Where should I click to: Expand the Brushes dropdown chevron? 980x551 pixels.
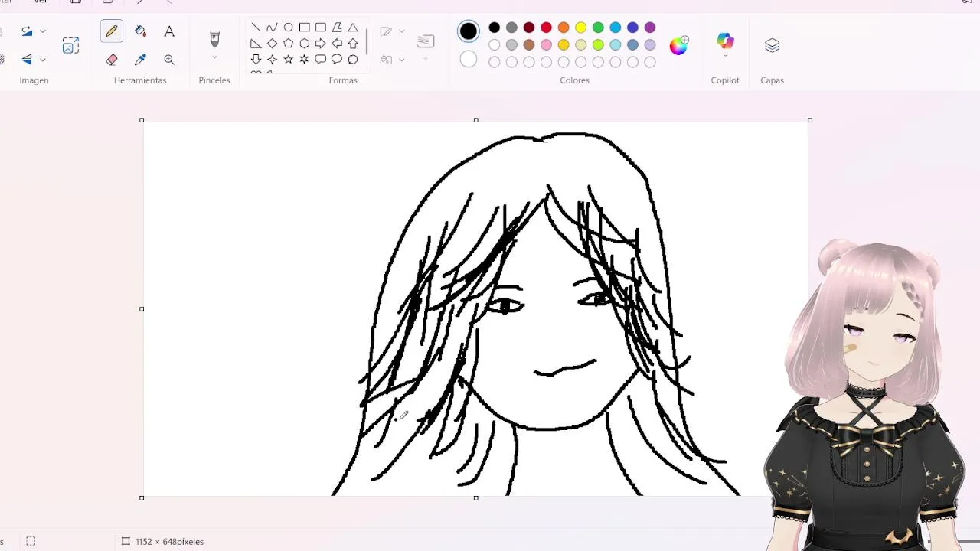click(x=214, y=58)
